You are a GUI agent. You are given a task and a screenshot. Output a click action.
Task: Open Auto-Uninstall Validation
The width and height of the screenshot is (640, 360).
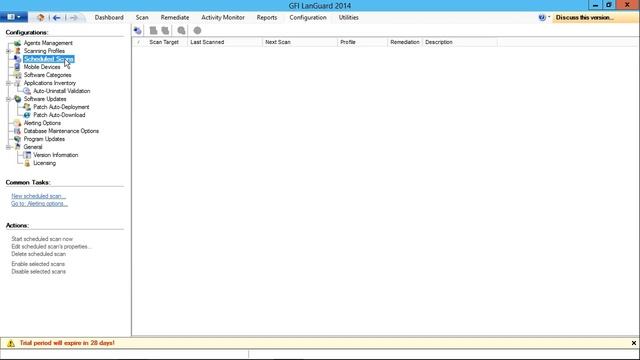62,91
